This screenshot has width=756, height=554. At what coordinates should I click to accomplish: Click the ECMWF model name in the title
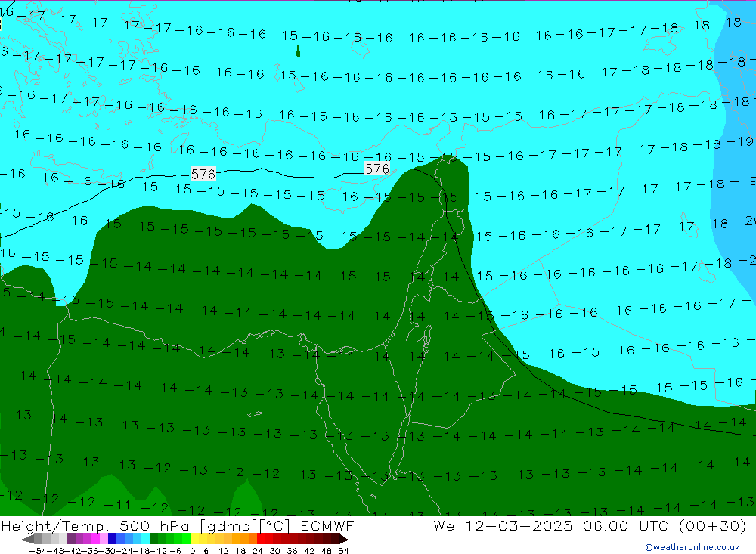(327, 525)
